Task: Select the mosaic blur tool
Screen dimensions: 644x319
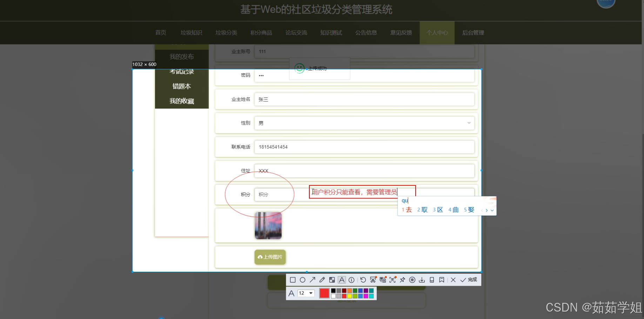Action: point(332,280)
